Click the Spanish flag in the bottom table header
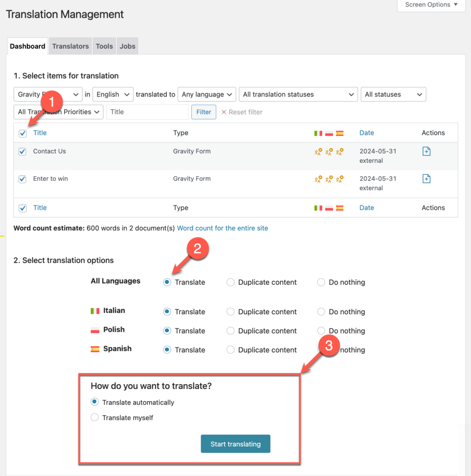Screen dimensions: 471x476 tap(340, 207)
